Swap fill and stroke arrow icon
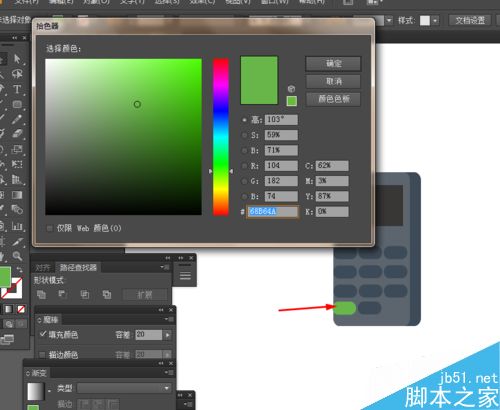This screenshot has width=500, height=410. tap(19, 269)
